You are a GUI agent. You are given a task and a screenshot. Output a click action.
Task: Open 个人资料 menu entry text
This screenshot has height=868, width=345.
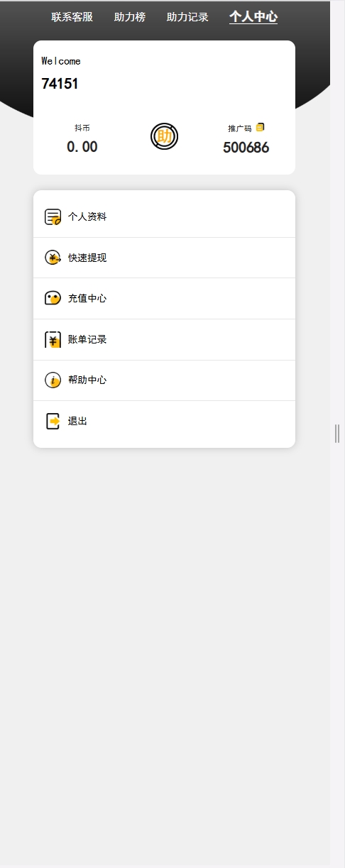tap(87, 217)
